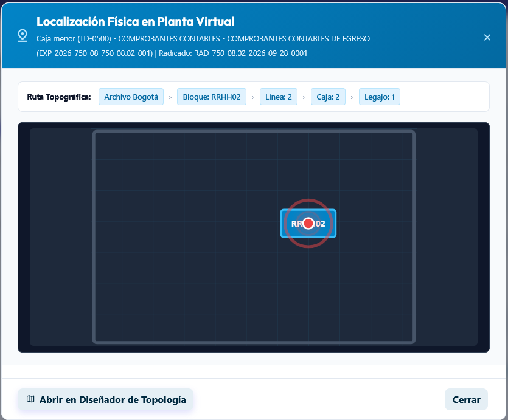Choose the Línea: 2 breadcrumb chip

pyautogui.click(x=278, y=97)
